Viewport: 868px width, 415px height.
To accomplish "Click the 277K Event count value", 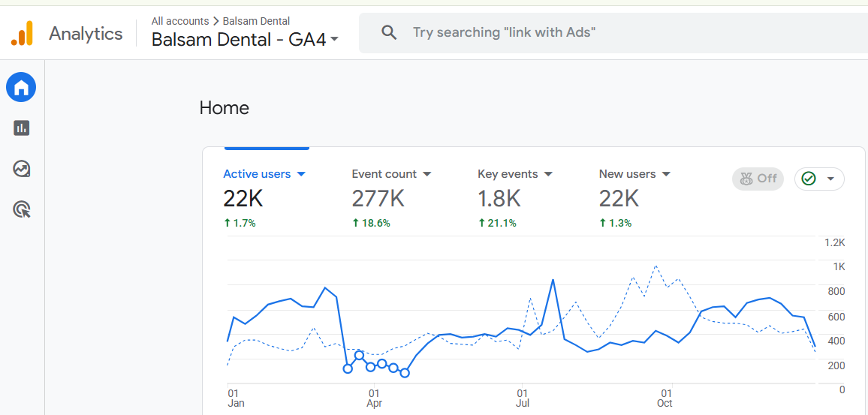I will [378, 199].
